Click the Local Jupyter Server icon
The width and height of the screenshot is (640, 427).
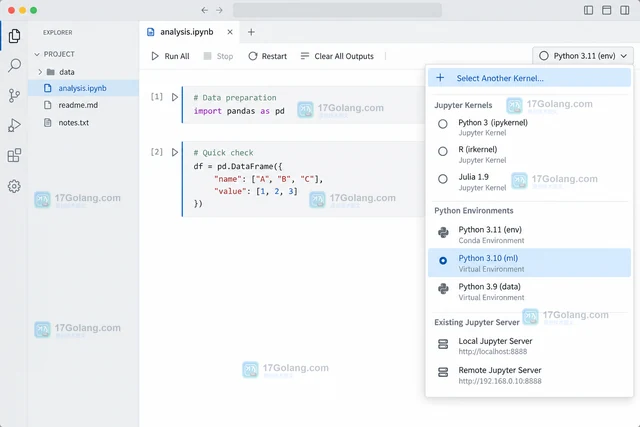[x=443, y=344]
